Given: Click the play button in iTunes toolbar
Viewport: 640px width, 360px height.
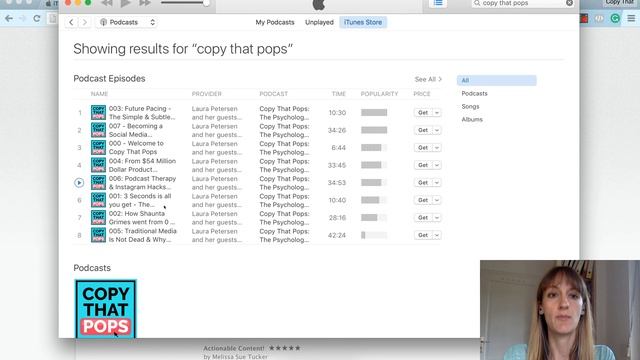Looking at the screenshot, I should click(126, 4).
